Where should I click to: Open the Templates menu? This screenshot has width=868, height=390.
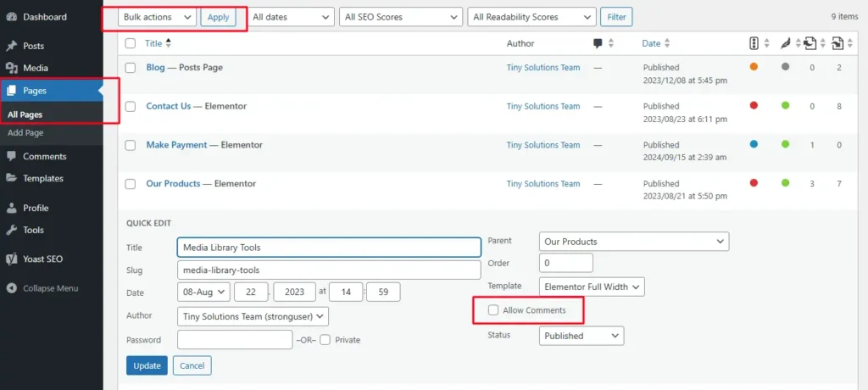[x=52, y=178]
